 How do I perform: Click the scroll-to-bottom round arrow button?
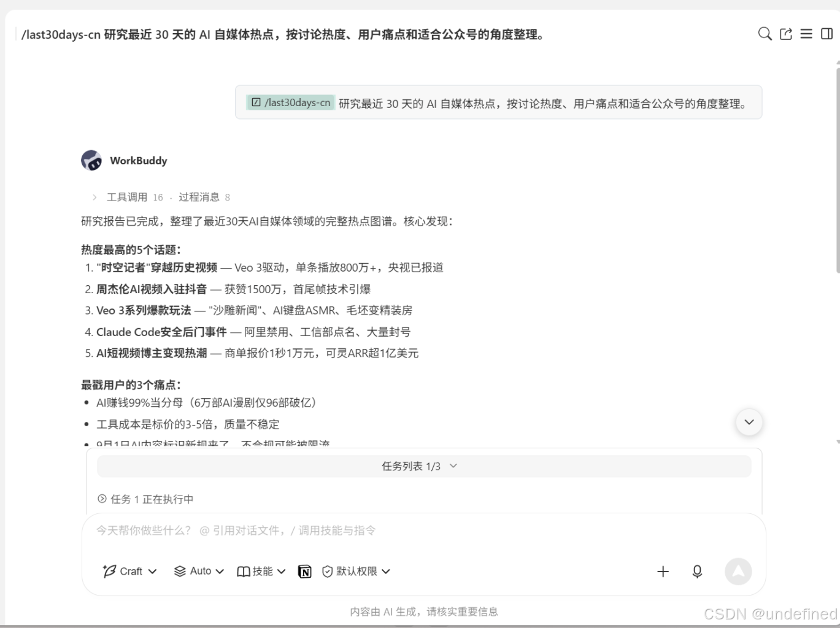point(749,422)
